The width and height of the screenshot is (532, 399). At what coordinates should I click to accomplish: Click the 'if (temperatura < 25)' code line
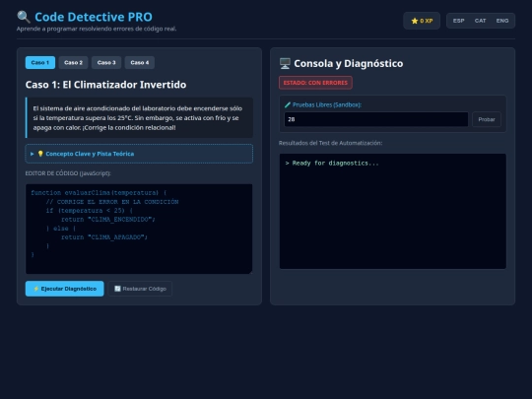pyautogui.click(x=90, y=211)
